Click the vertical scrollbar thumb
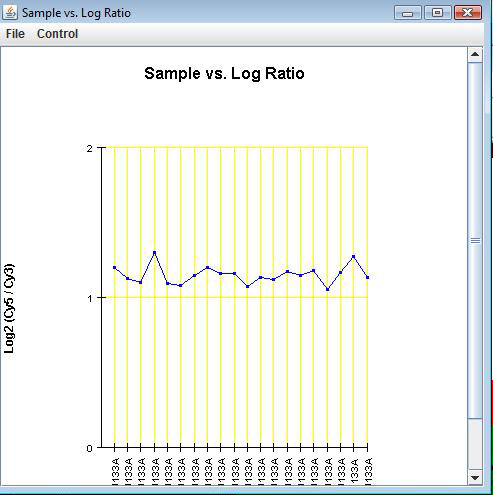This screenshot has width=493, height=495. click(x=475, y=240)
